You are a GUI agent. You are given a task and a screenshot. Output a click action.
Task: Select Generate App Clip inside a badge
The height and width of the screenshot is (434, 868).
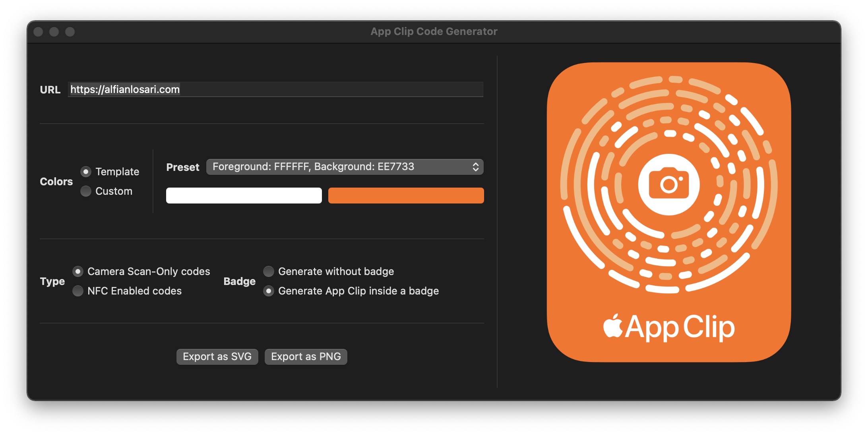point(269,291)
